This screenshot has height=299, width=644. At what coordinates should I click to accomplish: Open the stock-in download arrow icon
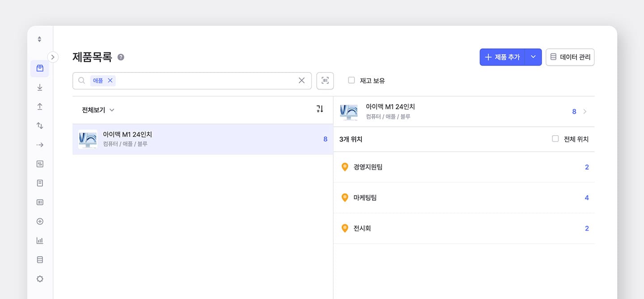[40, 87]
